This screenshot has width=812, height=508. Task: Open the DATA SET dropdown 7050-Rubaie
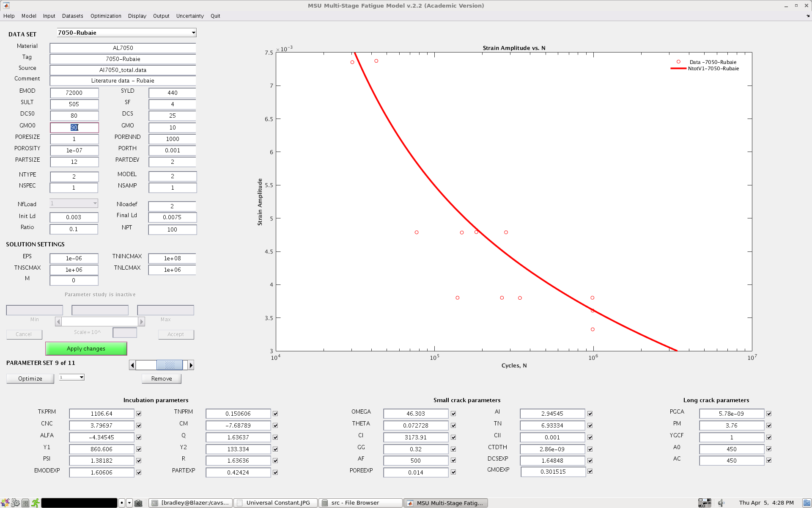tap(126, 33)
